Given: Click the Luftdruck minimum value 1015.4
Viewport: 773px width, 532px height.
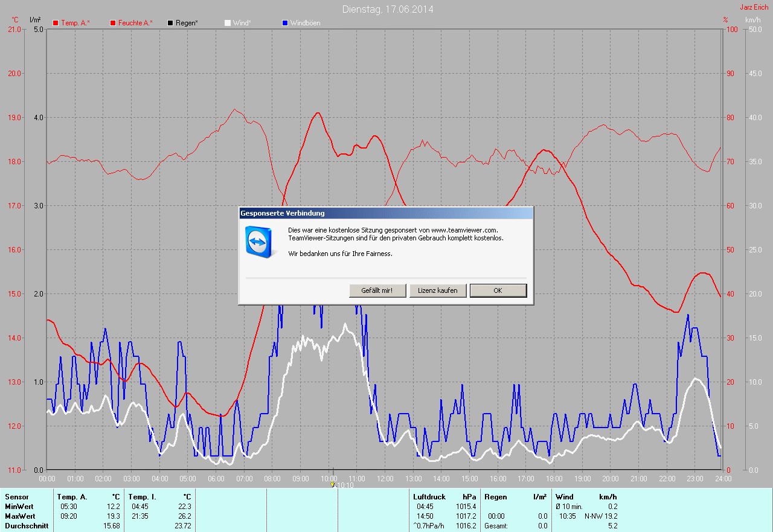Looking at the screenshot, I should pos(466,507).
